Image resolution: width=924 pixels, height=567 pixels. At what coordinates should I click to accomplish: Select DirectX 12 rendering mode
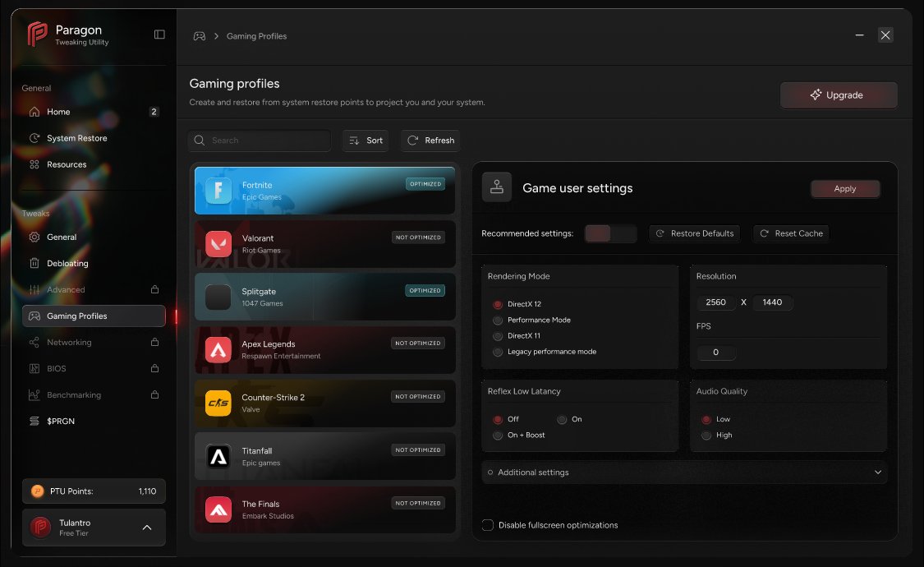(498, 304)
